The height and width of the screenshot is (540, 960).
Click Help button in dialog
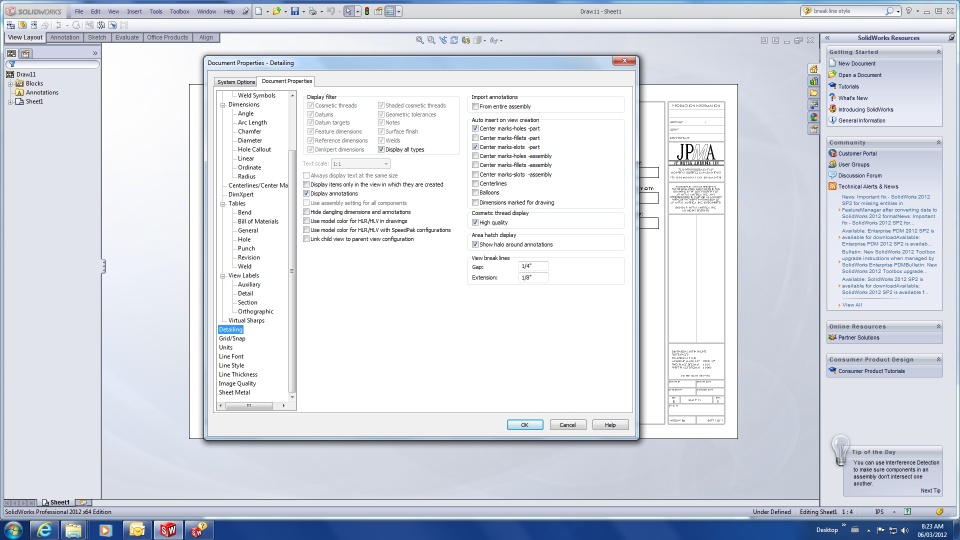tap(610, 425)
